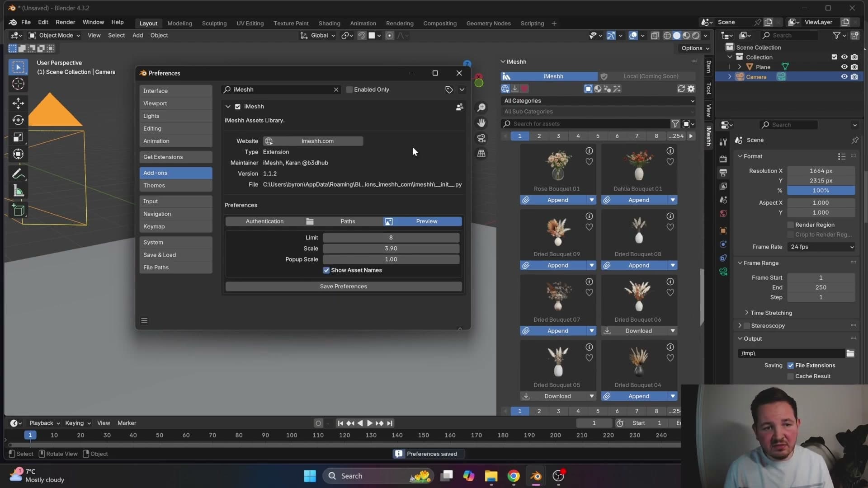Open Google Chrome from taskbar
This screenshot has height=488, width=868.
[x=514, y=476]
